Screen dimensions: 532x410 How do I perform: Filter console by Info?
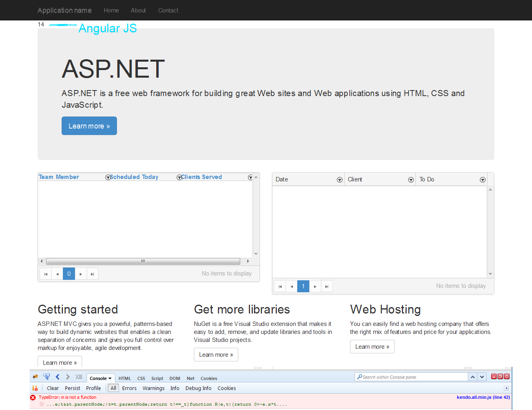175,388
